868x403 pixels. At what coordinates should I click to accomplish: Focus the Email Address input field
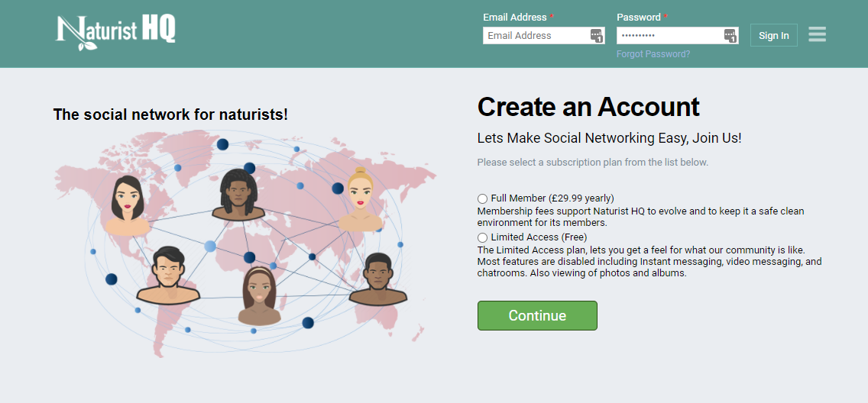pos(535,36)
